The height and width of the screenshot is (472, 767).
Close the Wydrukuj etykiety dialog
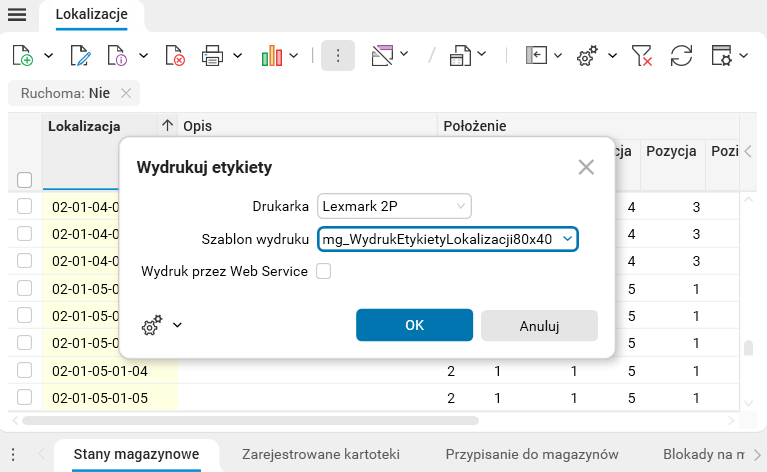[586, 167]
